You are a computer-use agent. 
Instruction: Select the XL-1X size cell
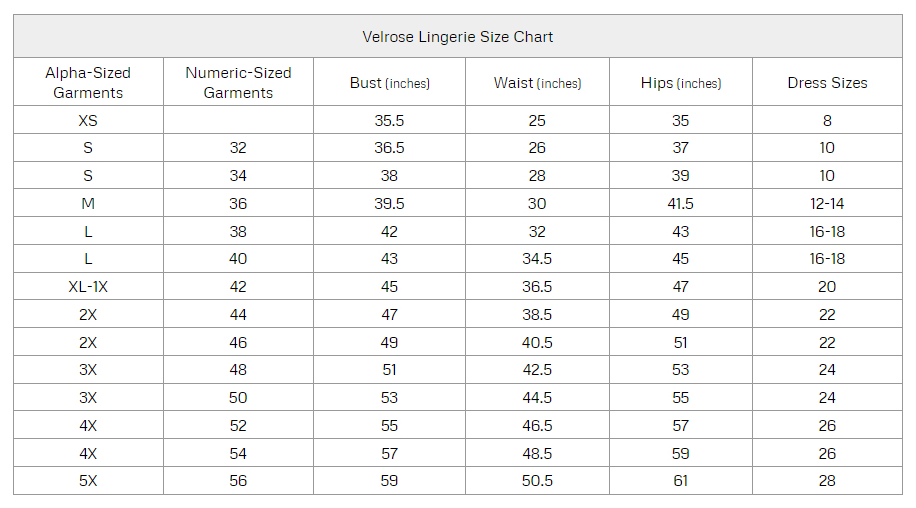(x=88, y=287)
